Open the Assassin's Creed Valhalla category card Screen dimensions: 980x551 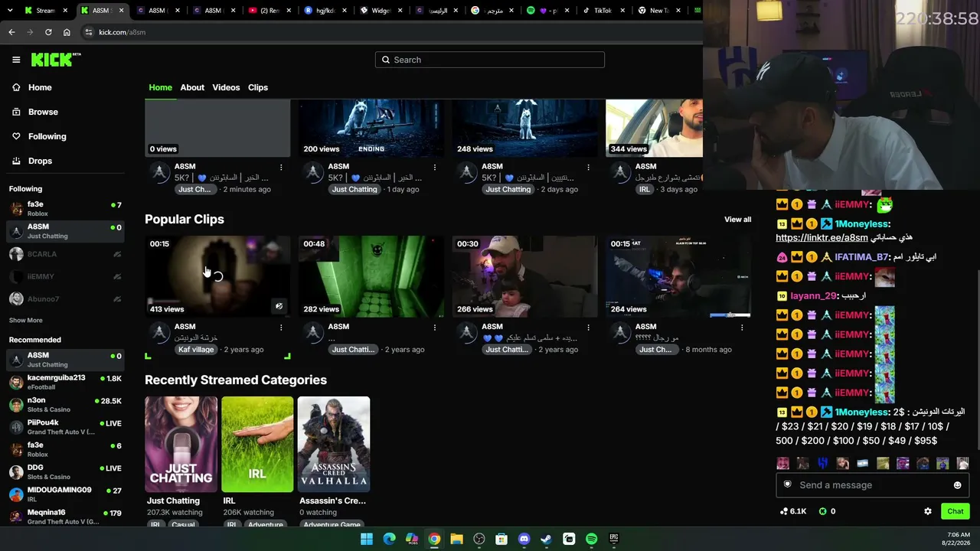click(334, 444)
